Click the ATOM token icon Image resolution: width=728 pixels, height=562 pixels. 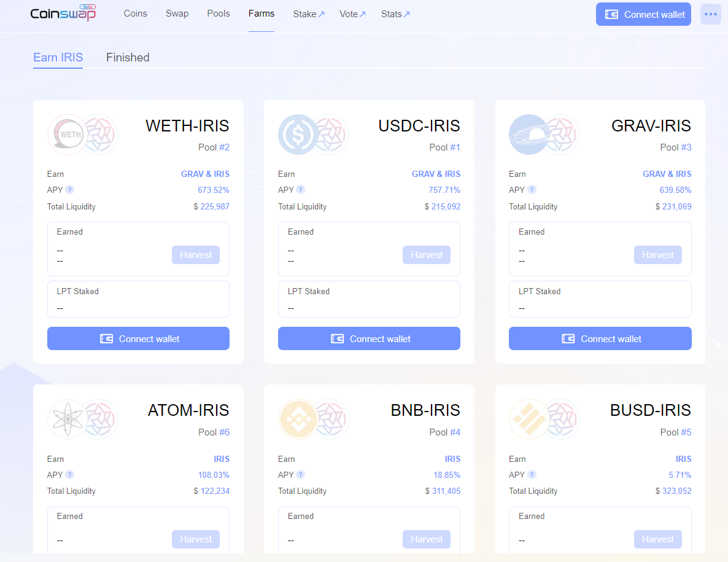tap(68, 419)
